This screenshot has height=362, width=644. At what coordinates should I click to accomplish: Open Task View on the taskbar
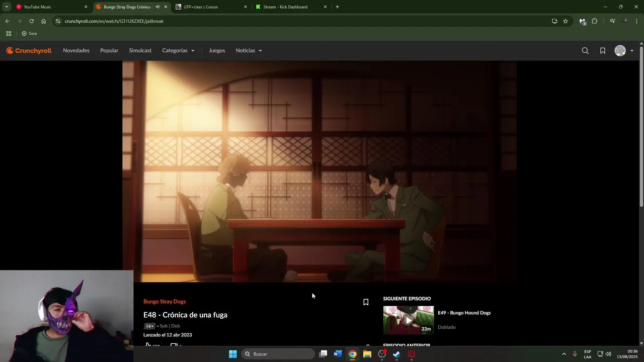tap(324, 354)
